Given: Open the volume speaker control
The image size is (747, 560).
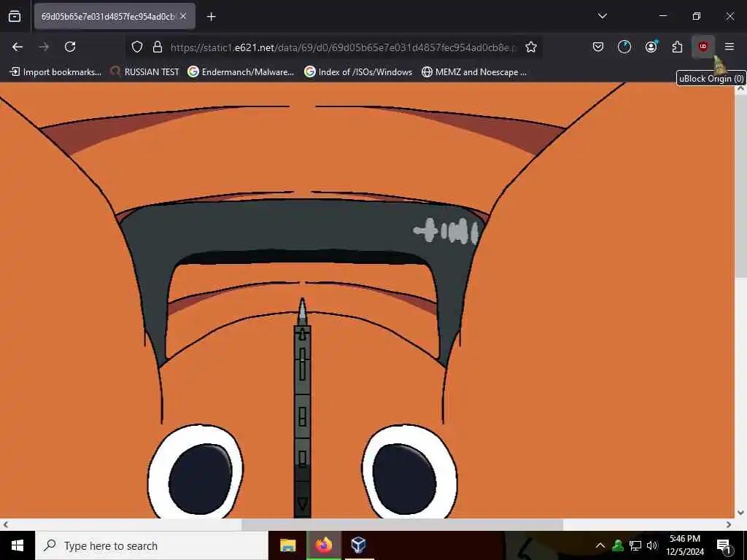Looking at the screenshot, I should (x=652, y=545).
